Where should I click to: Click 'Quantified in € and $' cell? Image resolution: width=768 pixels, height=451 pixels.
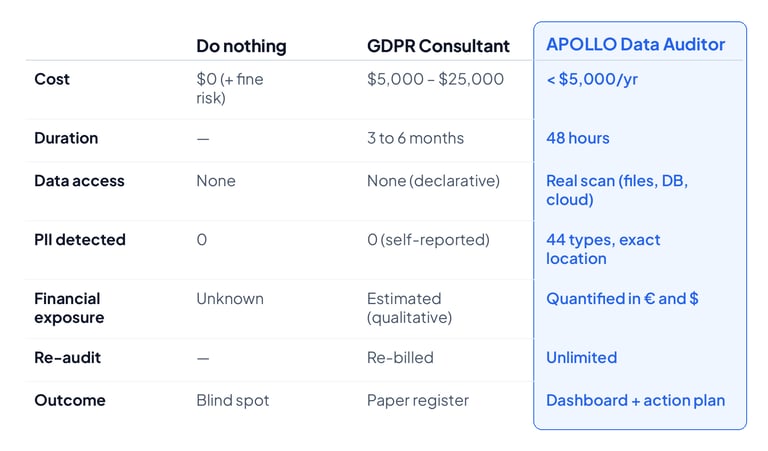(622, 298)
